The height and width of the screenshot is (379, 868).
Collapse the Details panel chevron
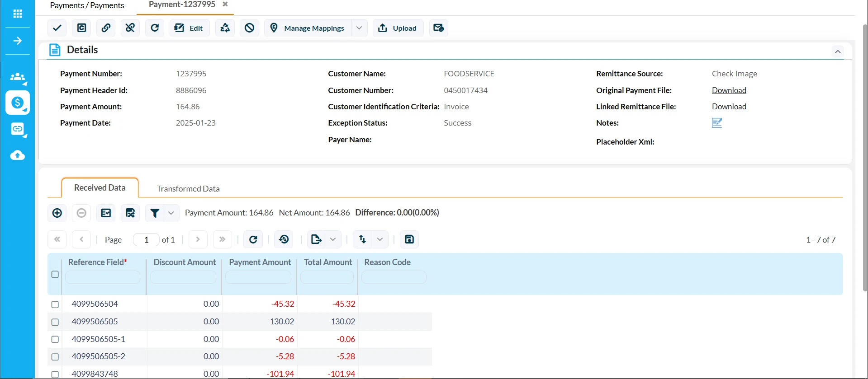[x=838, y=51]
